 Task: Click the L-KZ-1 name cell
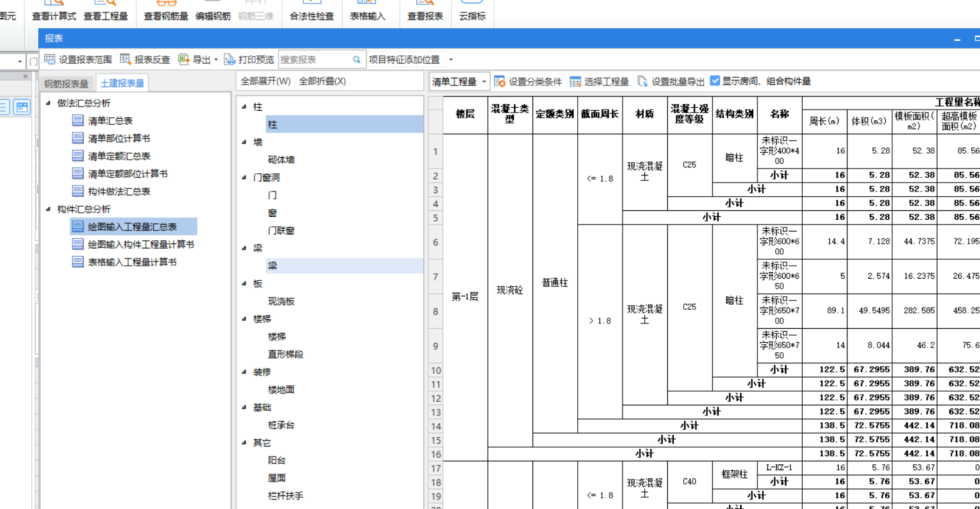click(779, 468)
